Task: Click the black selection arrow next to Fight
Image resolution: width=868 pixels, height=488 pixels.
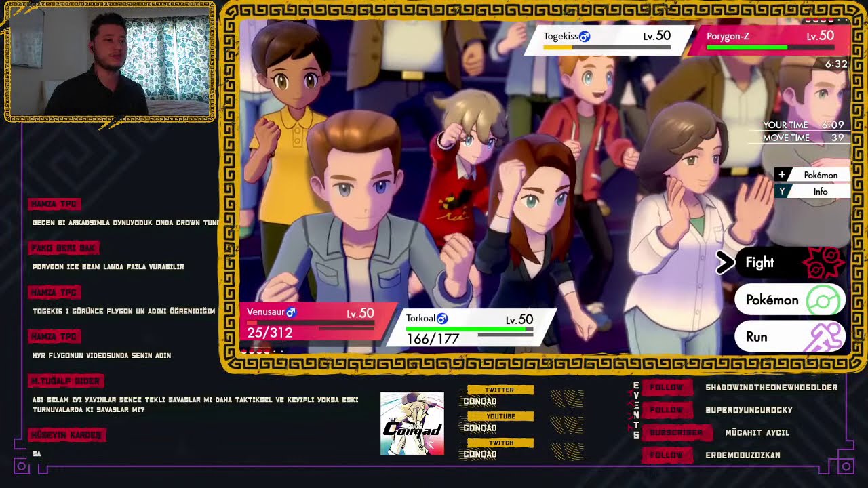Action: tap(725, 263)
